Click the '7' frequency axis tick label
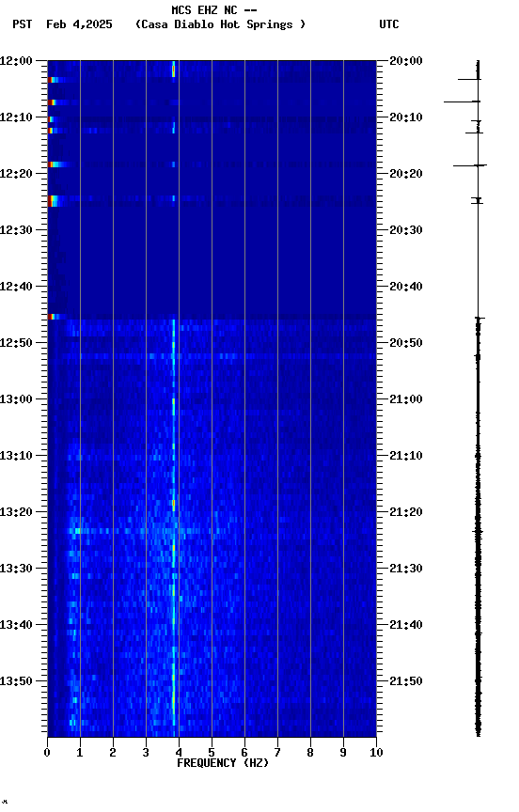The width and height of the screenshot is (519, 812). tap(277, 753)
